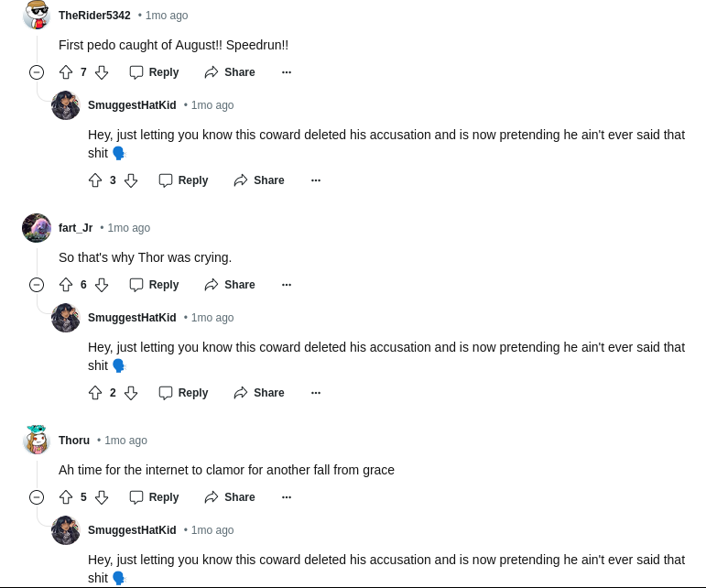706x588 pixels.
Task: Downvote fart_Jr's comment
Action: click(102, 285)
